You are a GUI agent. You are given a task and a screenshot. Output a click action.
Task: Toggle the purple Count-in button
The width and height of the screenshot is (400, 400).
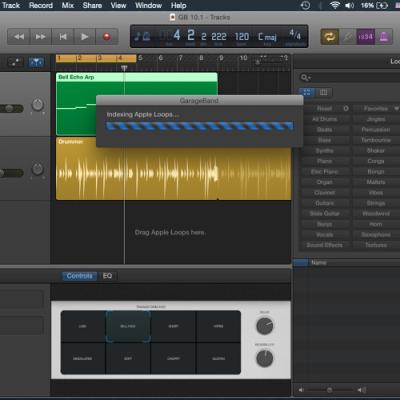point(366,37)
